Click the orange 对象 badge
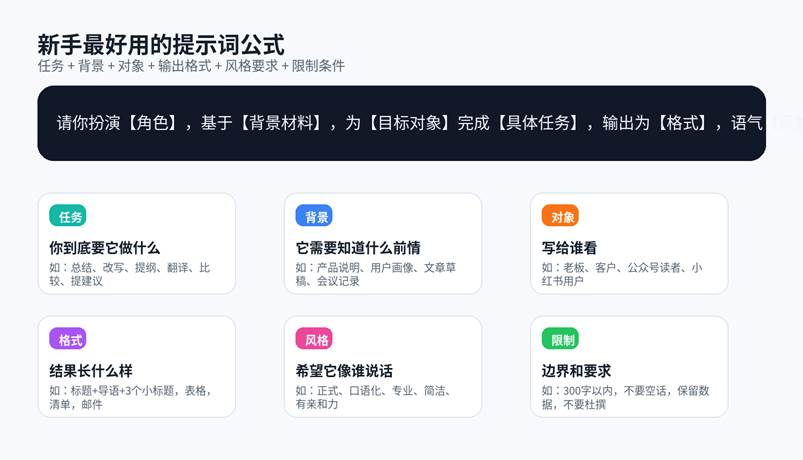Viewport: 803px width, 460px height. [560, 216]
